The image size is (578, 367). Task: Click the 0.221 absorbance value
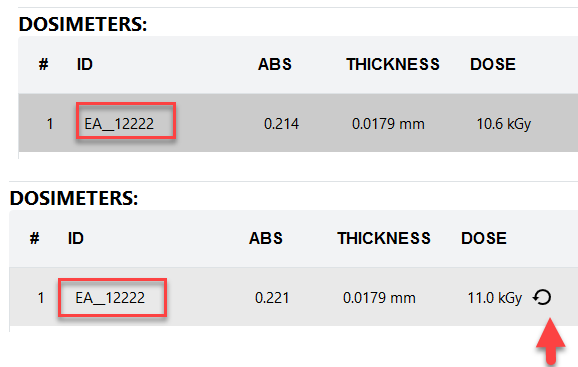pos(272,298)
